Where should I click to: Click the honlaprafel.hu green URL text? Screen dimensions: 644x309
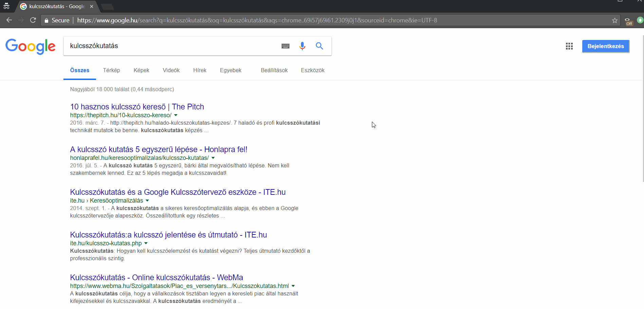click(139, 158)
